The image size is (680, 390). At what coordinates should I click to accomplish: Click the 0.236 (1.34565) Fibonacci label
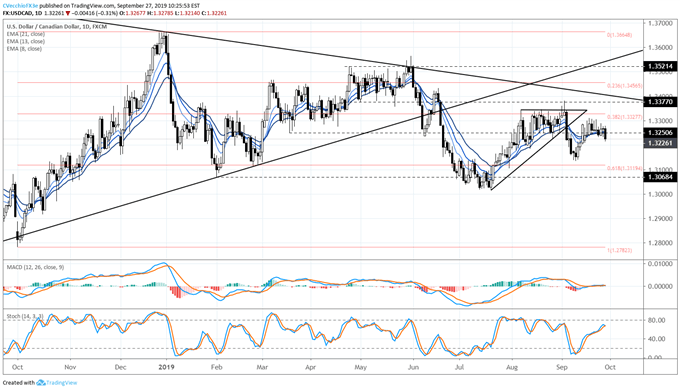[x=624, y=85]
